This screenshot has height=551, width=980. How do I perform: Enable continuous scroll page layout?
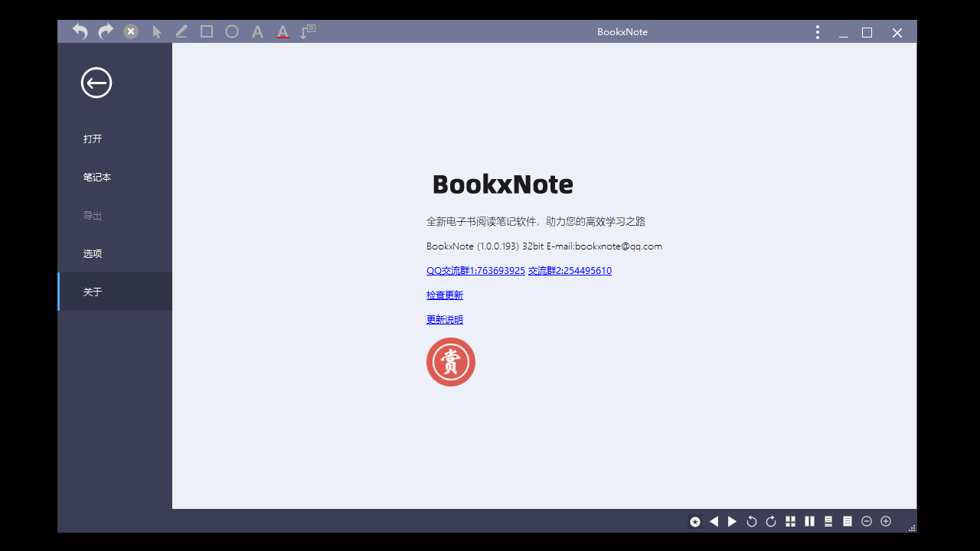click(828, 521)
